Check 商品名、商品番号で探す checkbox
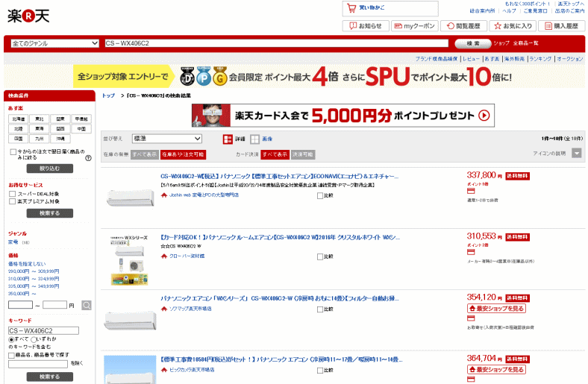The height and width of the screenshot is (384, 588). pos(12,355)
